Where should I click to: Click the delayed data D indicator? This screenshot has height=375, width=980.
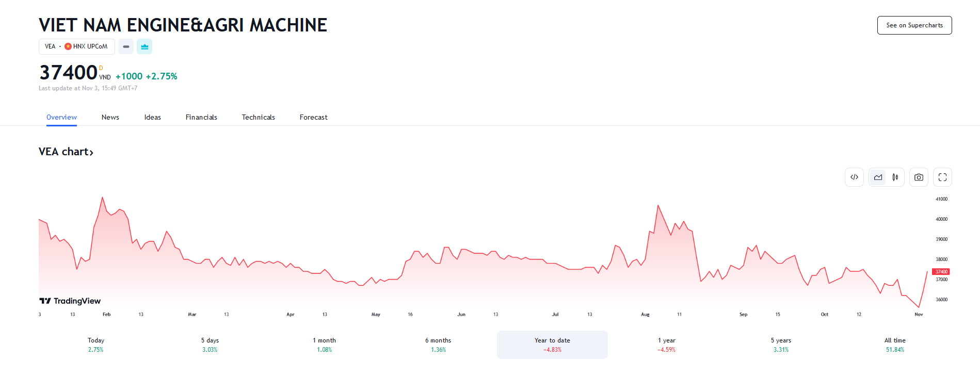tap(101, 68)
